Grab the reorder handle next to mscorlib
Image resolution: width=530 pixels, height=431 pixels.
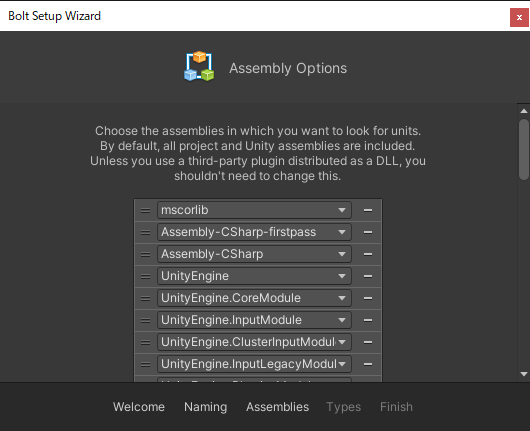(x=145, y=211)
